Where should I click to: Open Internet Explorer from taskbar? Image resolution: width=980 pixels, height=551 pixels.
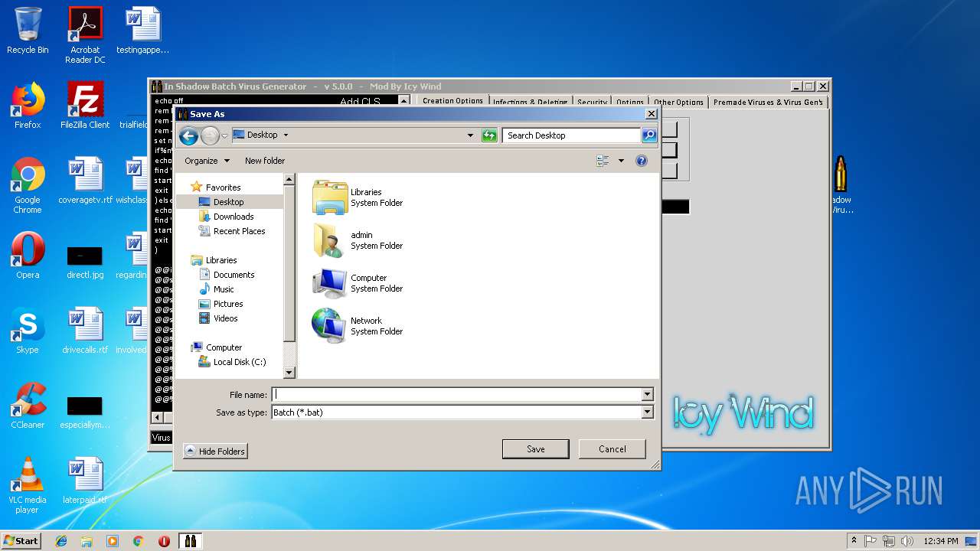(61, 541)
